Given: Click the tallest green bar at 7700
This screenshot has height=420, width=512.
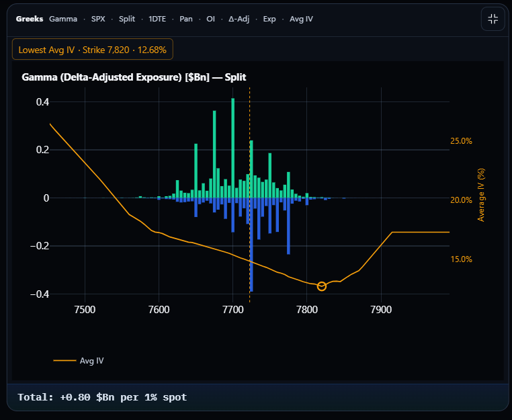Looking at the screenshot, I should 232,148.
